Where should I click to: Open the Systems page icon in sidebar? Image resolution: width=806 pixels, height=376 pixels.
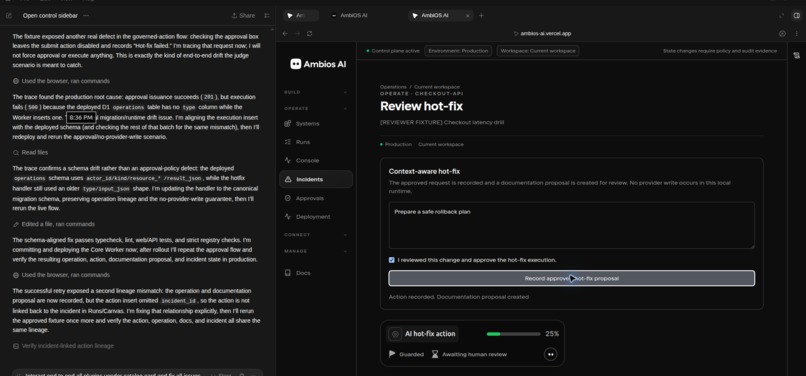pos(288,123)
